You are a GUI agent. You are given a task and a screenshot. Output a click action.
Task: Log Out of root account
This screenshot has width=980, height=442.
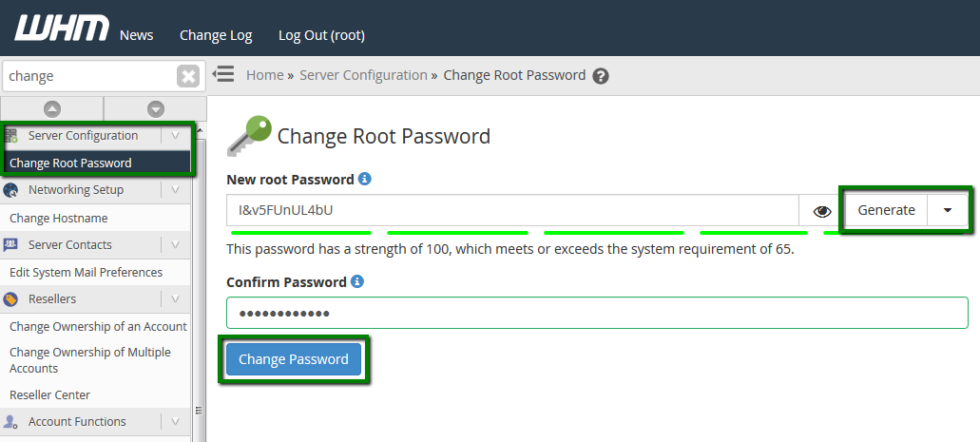pos(321,35)
